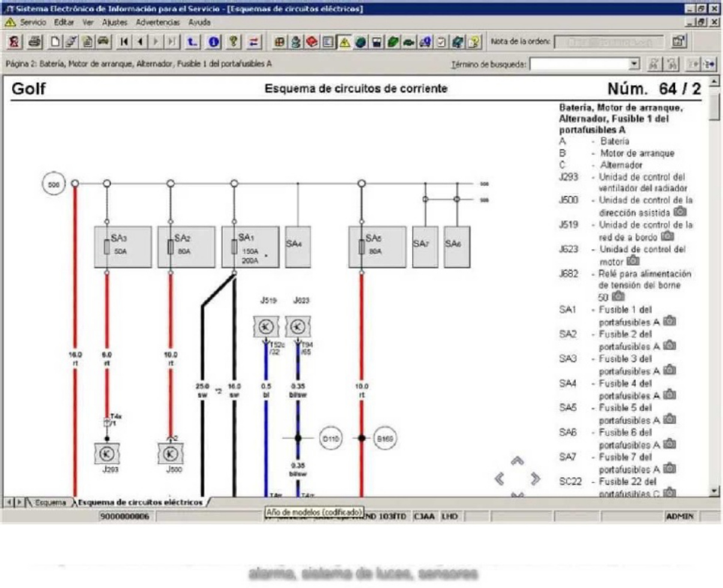Click the SA4 fuse box in diagram
This screenshot has height=588, width=723.
coord(298,247)
